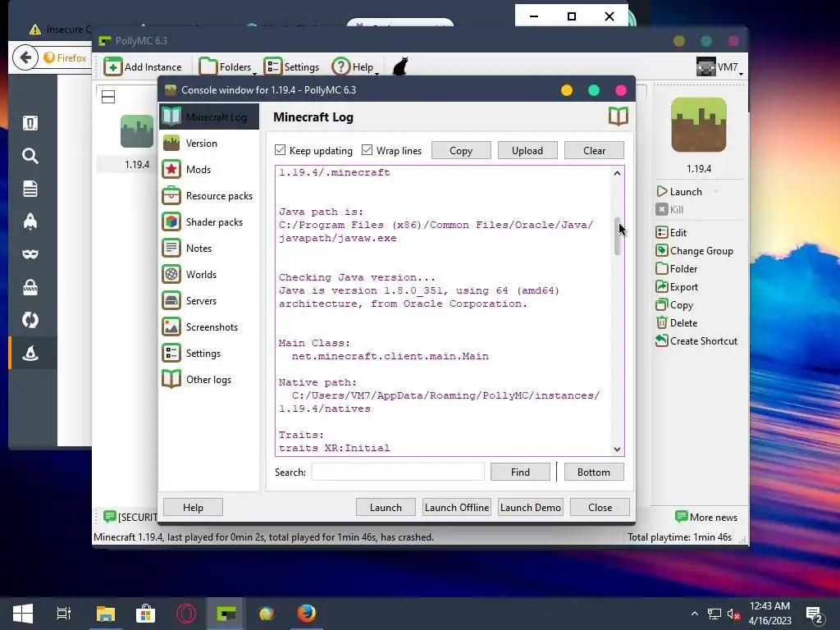Image resolution: width=840 pixels, height=630 pixels.
Task: Click the black cat icon in toolbar
Action: pyautogui.click(x=400, y=67)
